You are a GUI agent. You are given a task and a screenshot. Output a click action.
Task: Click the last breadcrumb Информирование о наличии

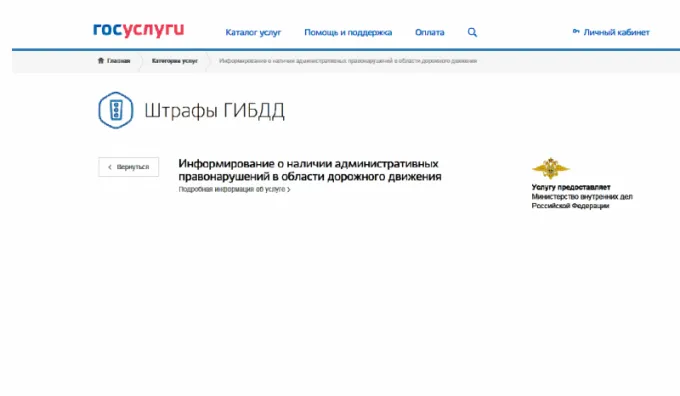click(x=348, y=61)
